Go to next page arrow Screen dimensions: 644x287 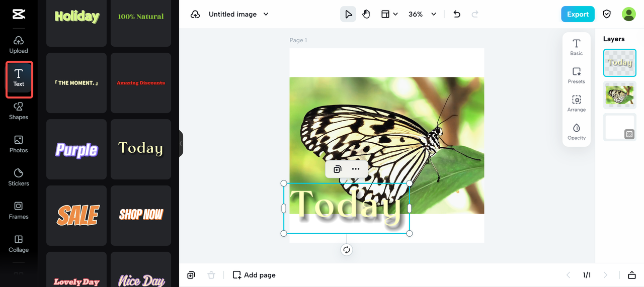pos(605,275)
